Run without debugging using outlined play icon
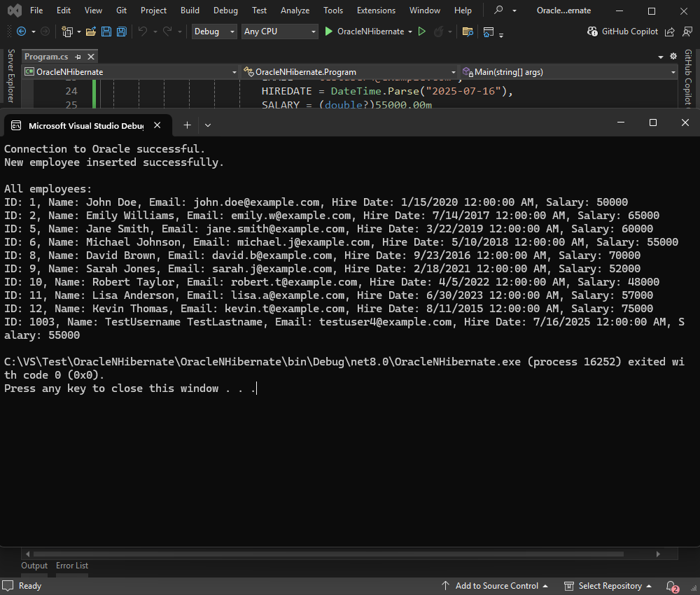Screen dimensions: 700x595 tap(422, 31)
